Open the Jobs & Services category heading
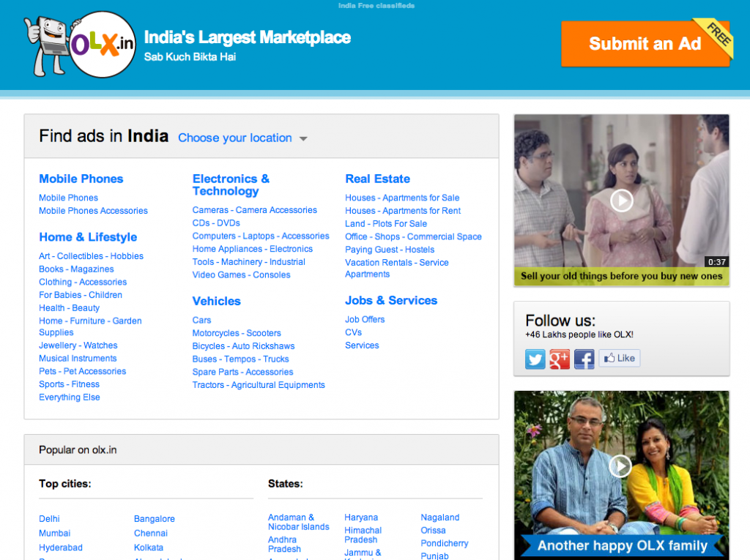 tap(391, 301)
